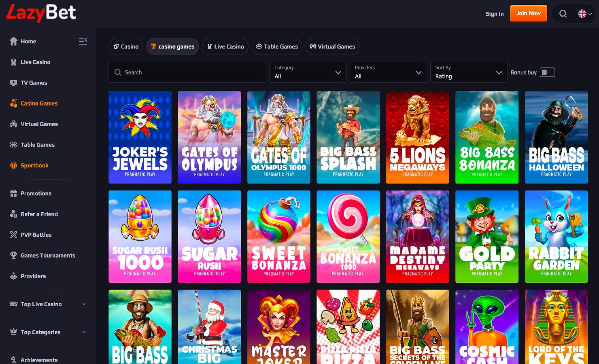Expand Top Live Casino chevron
Screen dimensions: 599x364
[x=84, y=304]
